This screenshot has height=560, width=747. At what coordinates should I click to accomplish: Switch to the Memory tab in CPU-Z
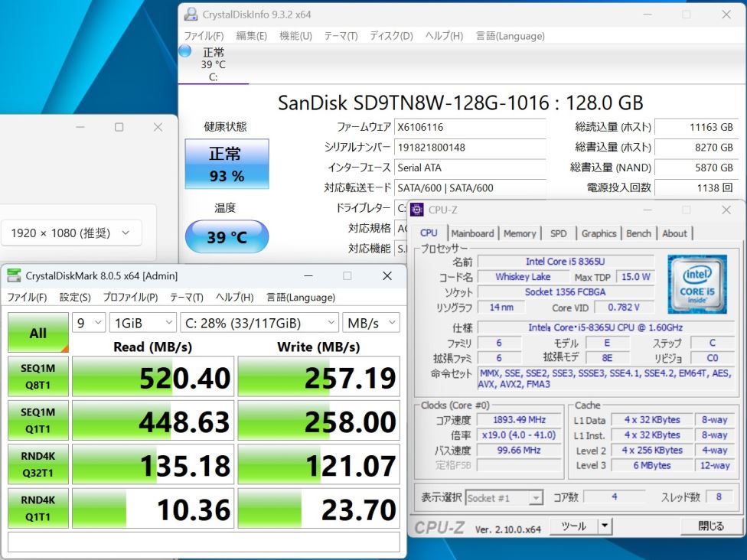pos(520,233)
